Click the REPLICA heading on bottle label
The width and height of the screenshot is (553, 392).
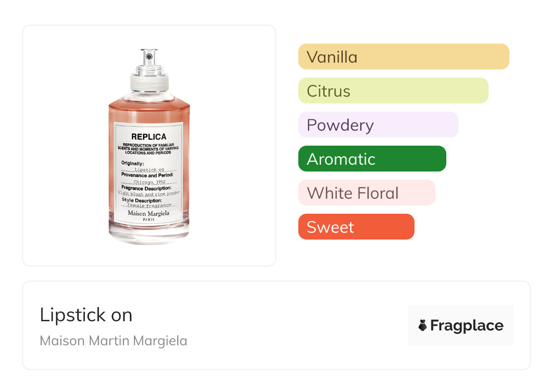pyautogui.click(x=148, y=137)
